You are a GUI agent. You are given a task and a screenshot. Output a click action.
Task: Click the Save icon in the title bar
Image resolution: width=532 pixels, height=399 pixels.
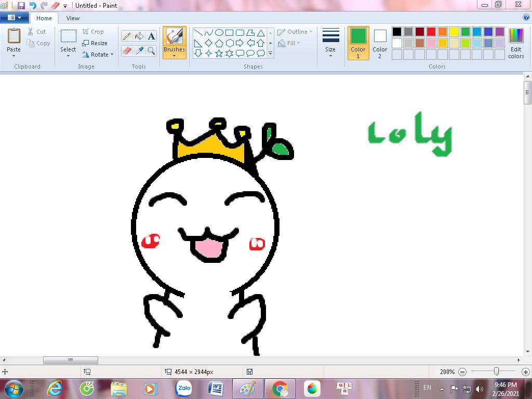[21, 5]
